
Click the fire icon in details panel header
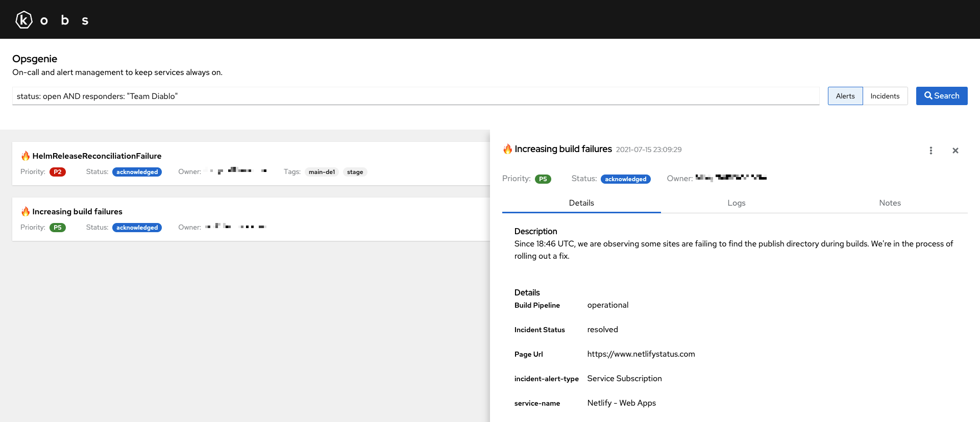[x=507, y=149]
